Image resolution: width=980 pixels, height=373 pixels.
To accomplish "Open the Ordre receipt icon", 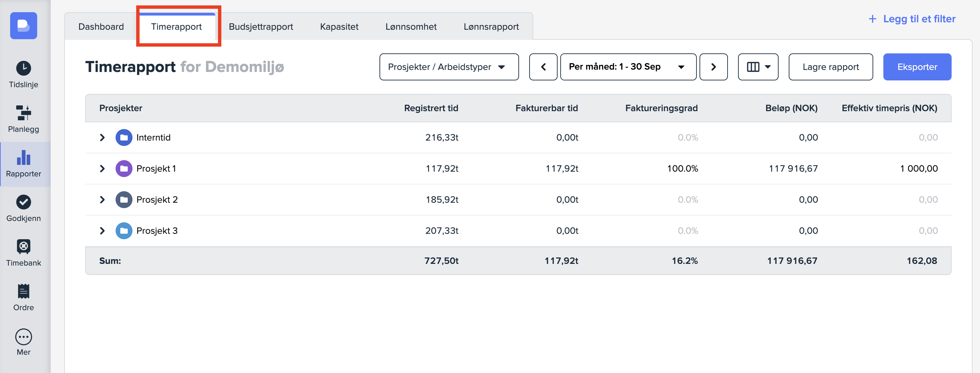I will 24,291.
